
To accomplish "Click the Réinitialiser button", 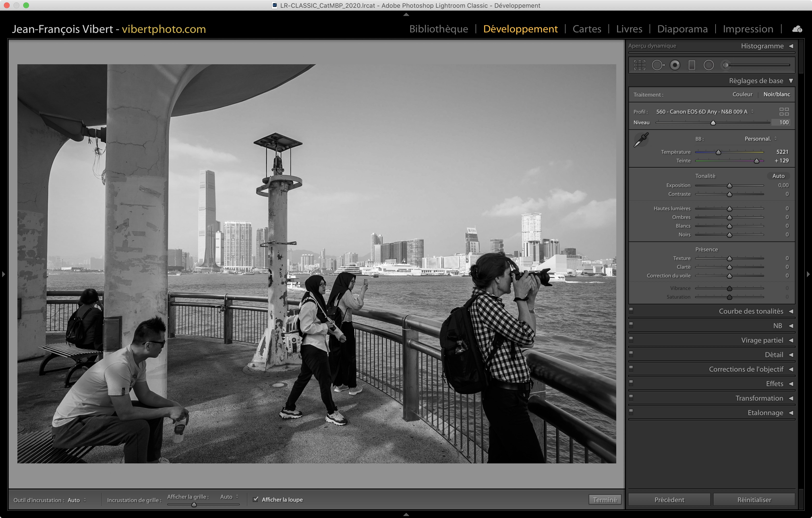I will 754,499.
